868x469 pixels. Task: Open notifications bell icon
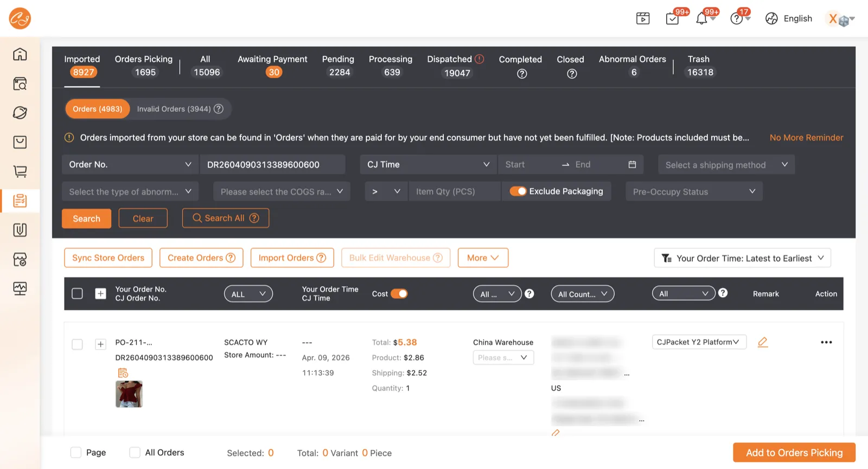(701, 19)
